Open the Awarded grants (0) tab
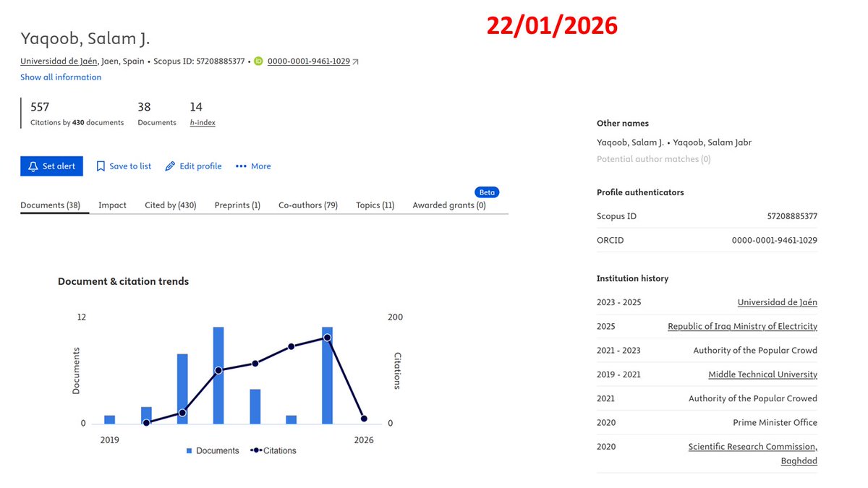868x488 pixels. point(449,205)
